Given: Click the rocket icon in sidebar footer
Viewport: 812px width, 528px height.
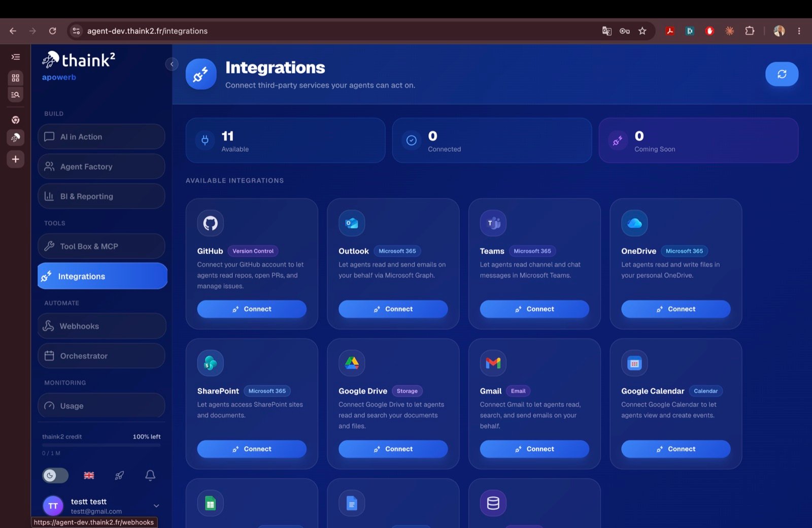Looking at the screenshot, I should (119, 475).
